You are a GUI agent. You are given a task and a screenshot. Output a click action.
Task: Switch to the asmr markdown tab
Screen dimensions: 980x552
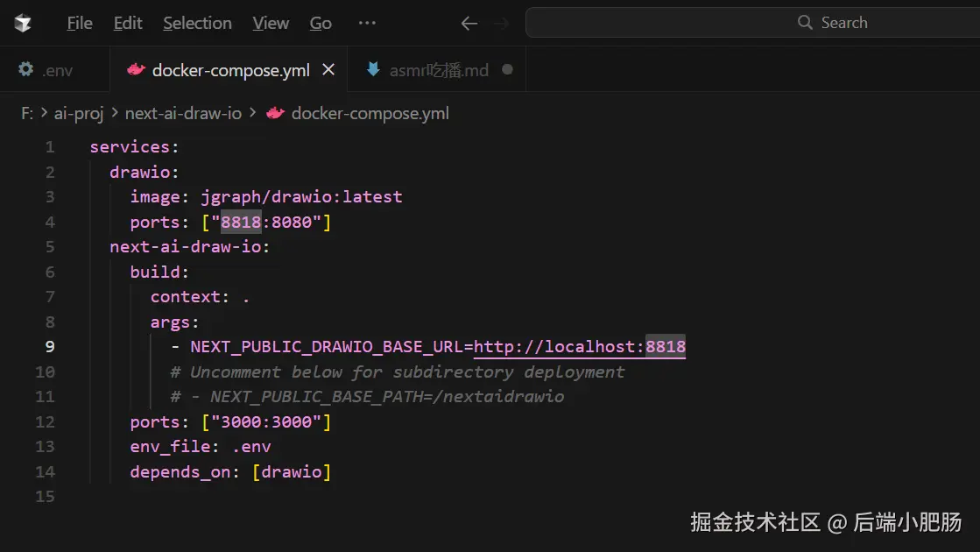click(x=436, y=69)
